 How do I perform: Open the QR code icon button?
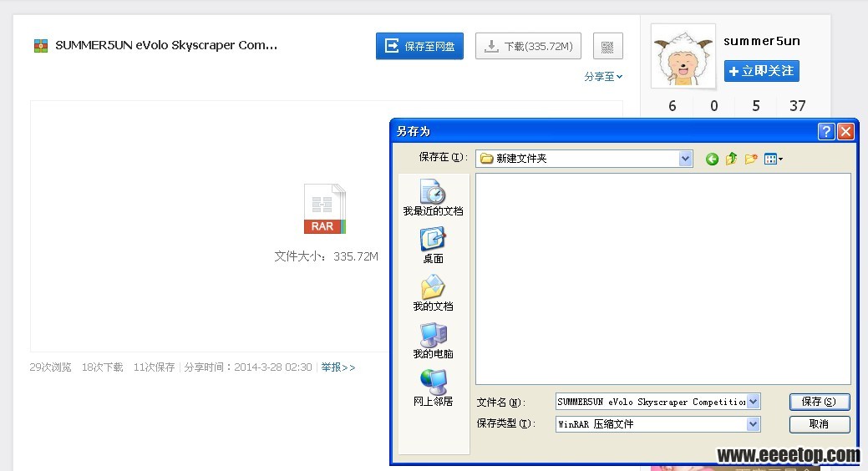click(x=608, y=46)
